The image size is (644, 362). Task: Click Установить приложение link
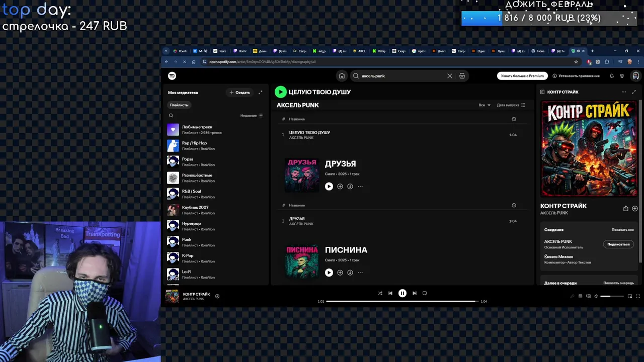[x=576, y=76]
